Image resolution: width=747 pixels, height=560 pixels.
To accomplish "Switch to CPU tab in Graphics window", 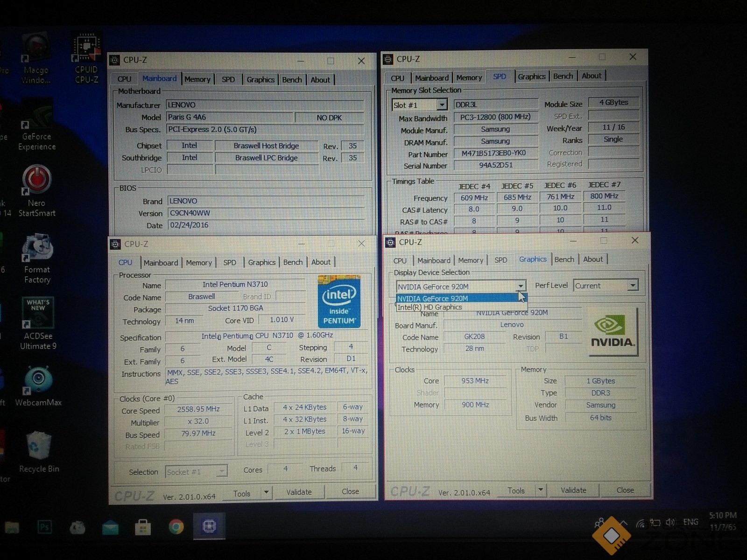I will point(400,260).
